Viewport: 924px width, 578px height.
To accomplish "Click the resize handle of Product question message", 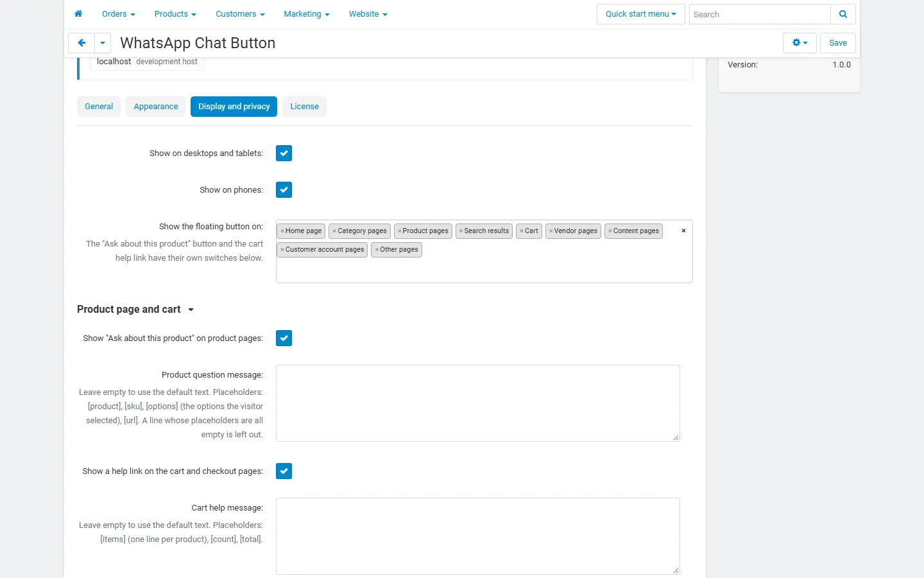I will pos(676,438).
